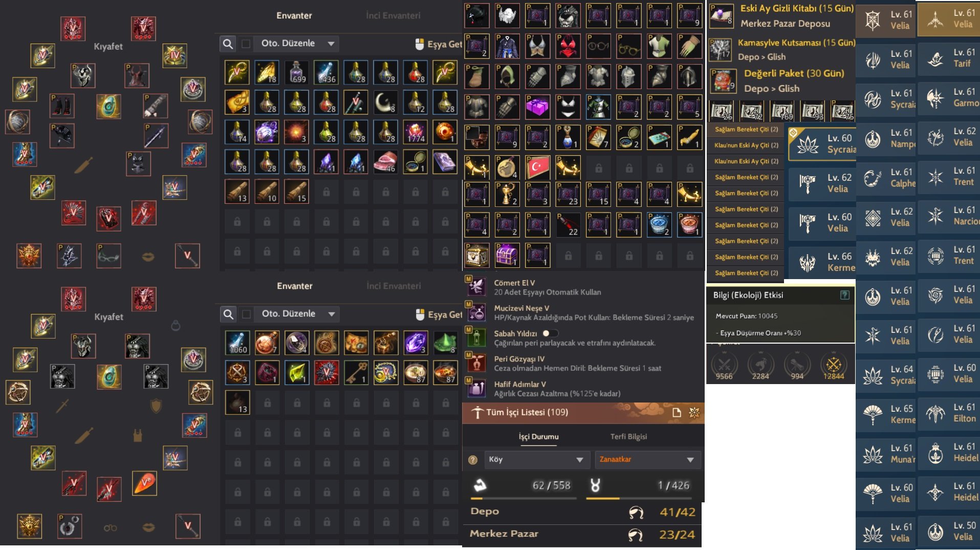
Task: Expand the Zanaatkar dropdown
Action: [647, 460]
